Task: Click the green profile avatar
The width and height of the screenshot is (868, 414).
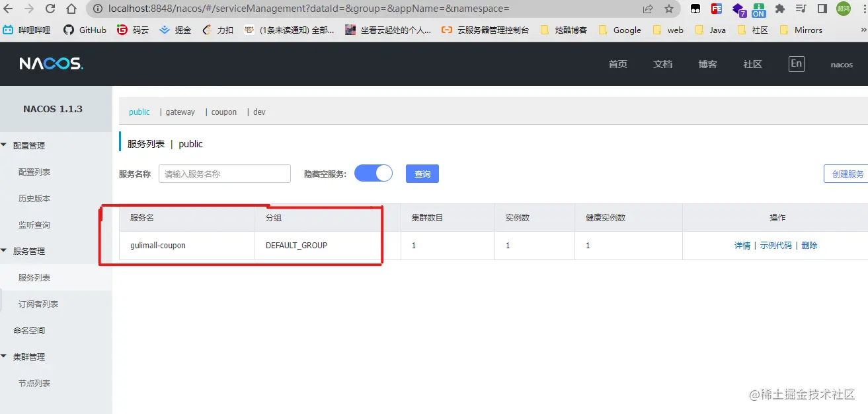Action: 844,9
